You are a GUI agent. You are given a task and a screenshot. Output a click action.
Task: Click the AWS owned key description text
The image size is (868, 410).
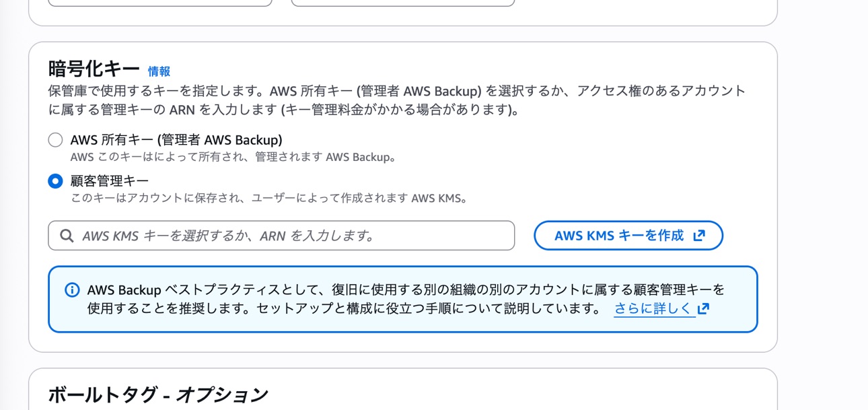233,158
